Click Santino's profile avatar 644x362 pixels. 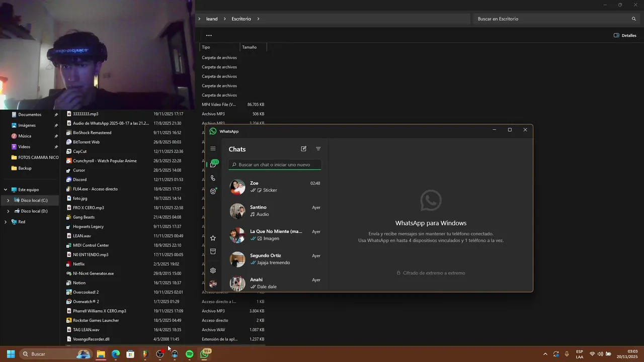coord(237,211)
